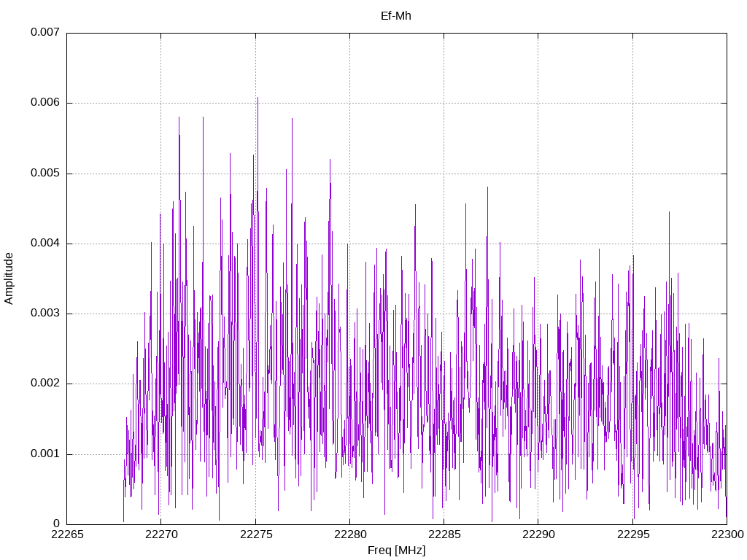The height and width of the screenshot is (560, 747).
Task: Click the y-axis value 0.005
Action: click(45, 173)
